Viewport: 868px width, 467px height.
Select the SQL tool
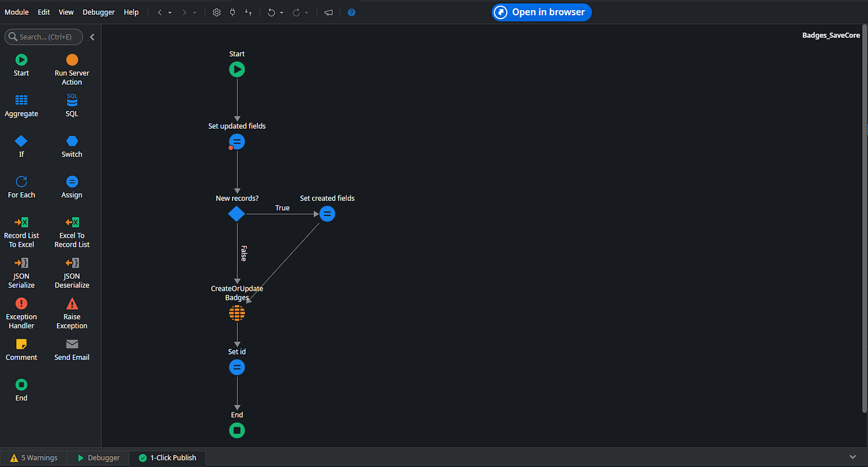point(72,105)
